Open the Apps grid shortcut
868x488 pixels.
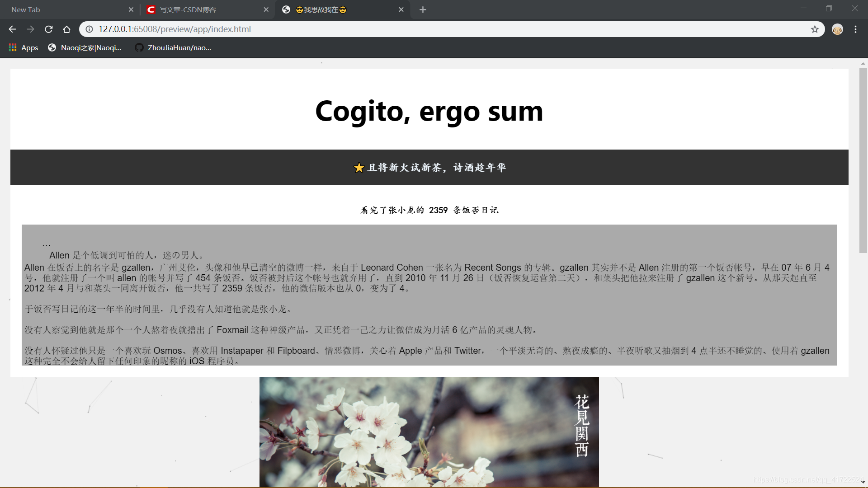pyautogui.click(x=24, y=47)
